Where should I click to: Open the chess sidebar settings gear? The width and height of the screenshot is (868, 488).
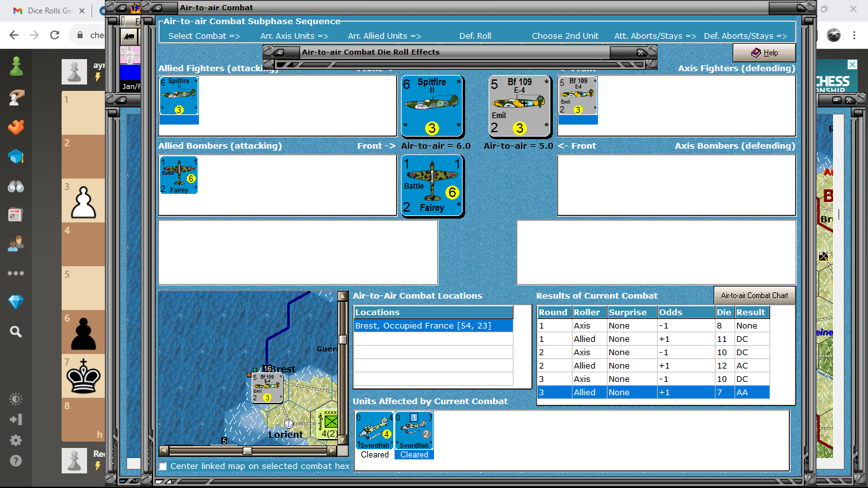[16, 440]
